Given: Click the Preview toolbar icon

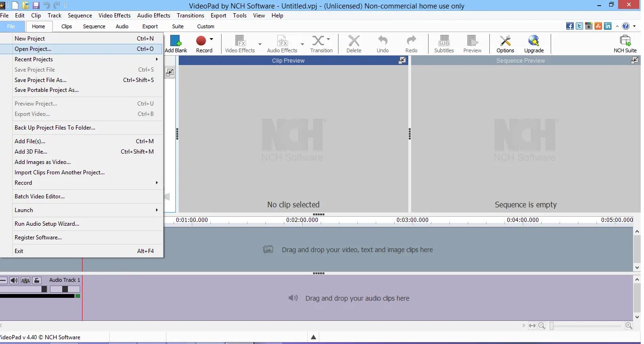Looking at the screenshot, I should tap(472, 41).
